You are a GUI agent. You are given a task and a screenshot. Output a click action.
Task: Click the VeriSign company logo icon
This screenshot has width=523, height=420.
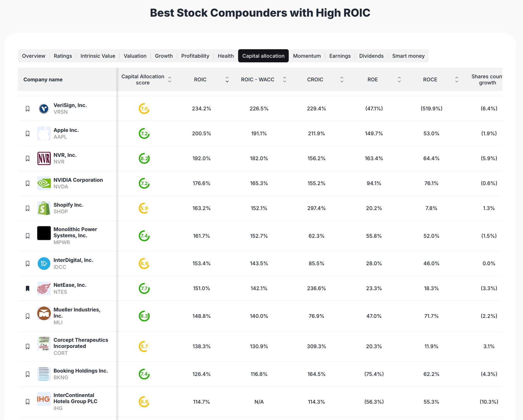tap(44, 109)
